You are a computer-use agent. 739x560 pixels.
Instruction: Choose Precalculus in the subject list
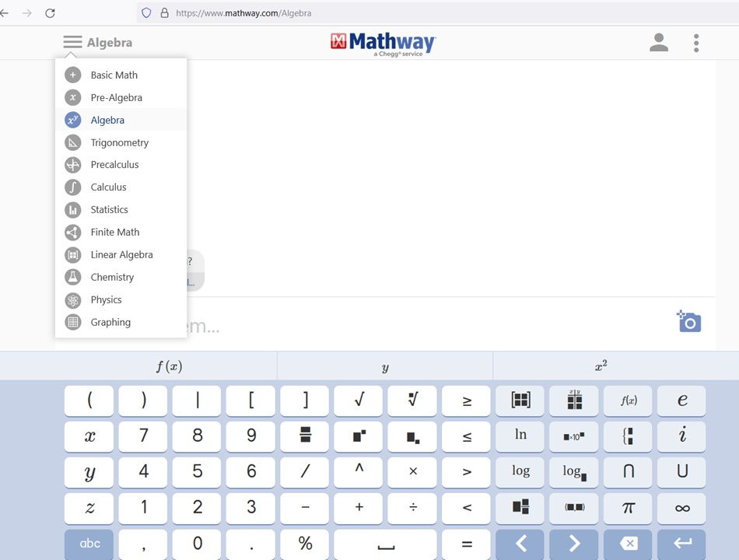pyautogui.click(x=121, y=165)
